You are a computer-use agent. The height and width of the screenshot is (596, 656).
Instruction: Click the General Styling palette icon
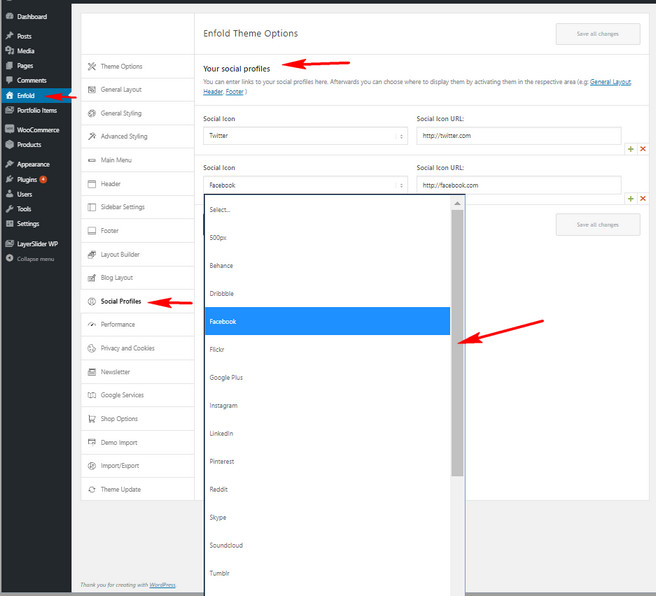[92, 113]
